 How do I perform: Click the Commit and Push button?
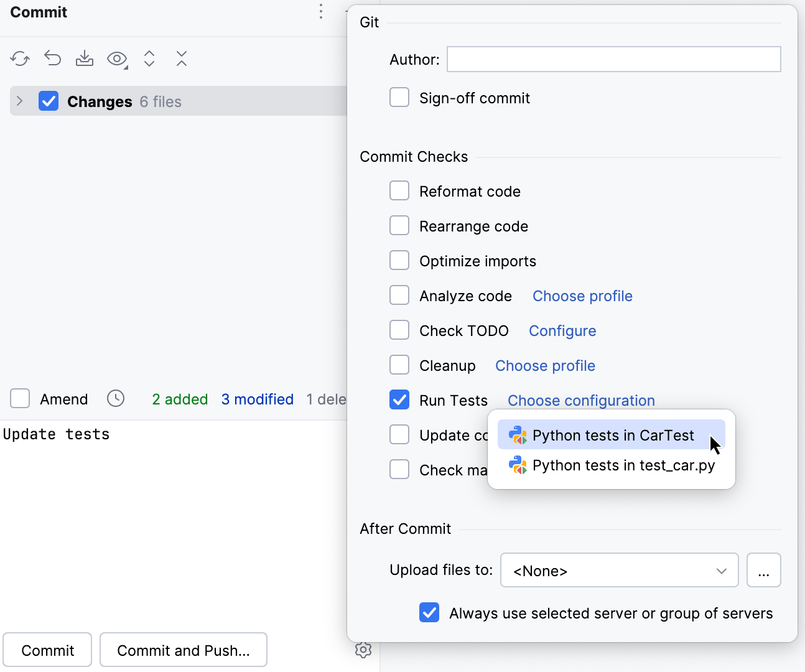183,650
